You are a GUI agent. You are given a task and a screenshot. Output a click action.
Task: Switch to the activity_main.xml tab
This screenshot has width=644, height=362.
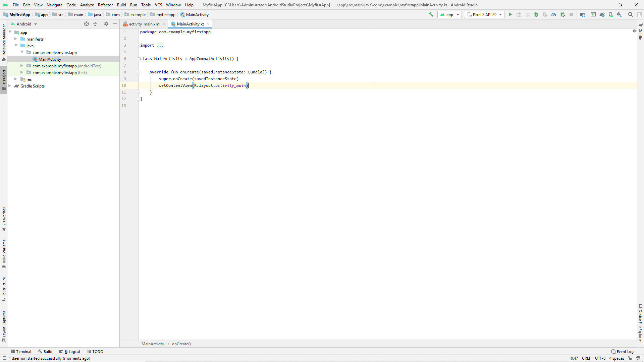[144, 24]
